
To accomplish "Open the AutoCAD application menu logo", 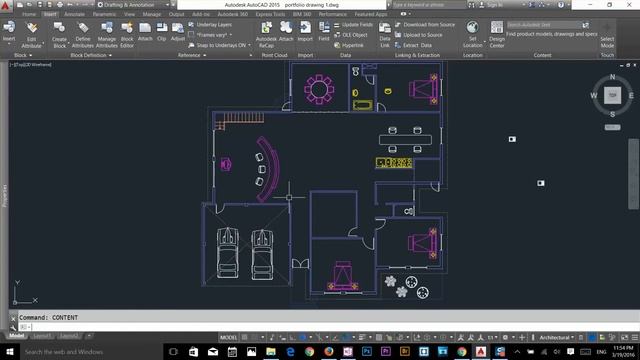I will (5, 5).
